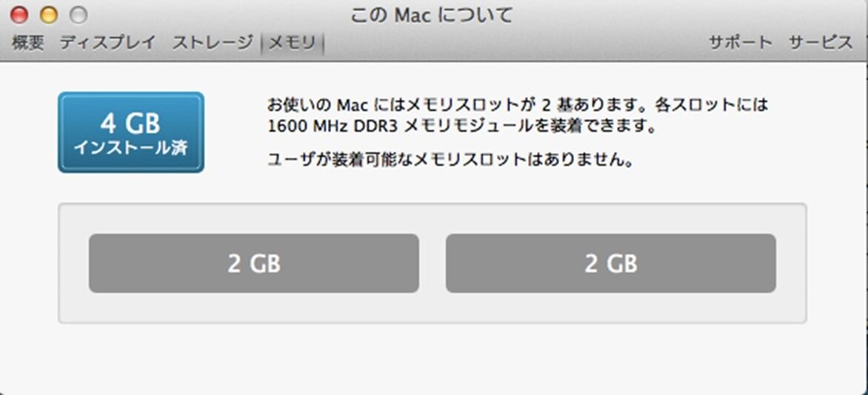Minimize the window with the yellow button
Viewport: 868px width, 395px height.
49,15
